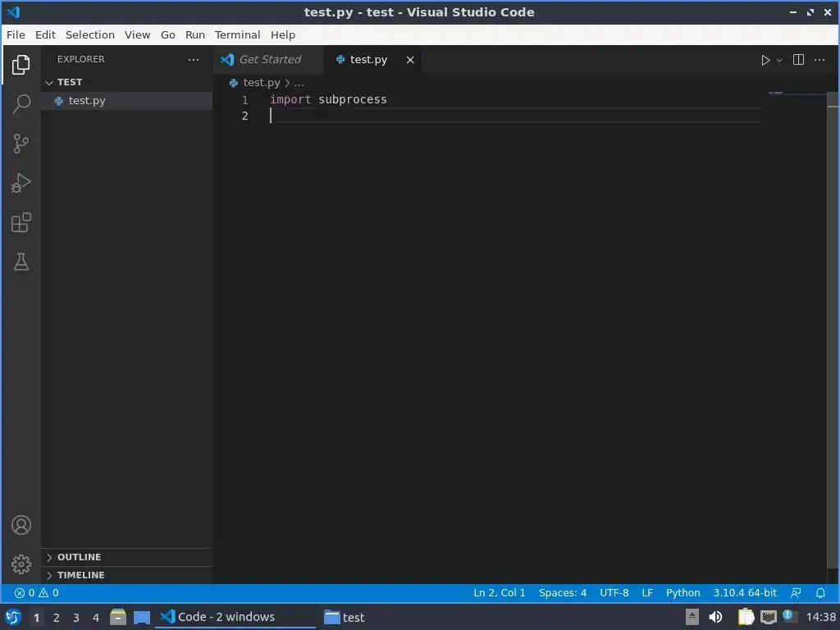
Task: Click LF end-of-line selector
Action: click(647, 593)
